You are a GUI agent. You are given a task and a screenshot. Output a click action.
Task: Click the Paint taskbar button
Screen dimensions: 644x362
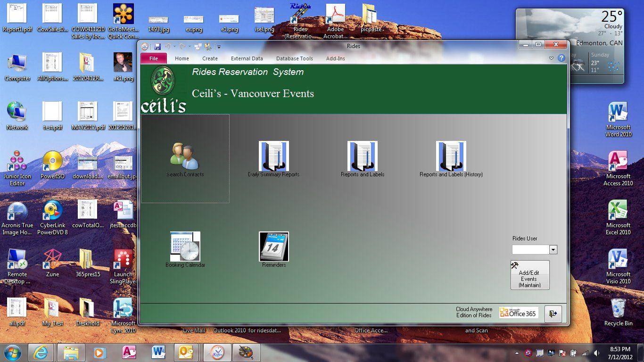[x=246, y=352]
